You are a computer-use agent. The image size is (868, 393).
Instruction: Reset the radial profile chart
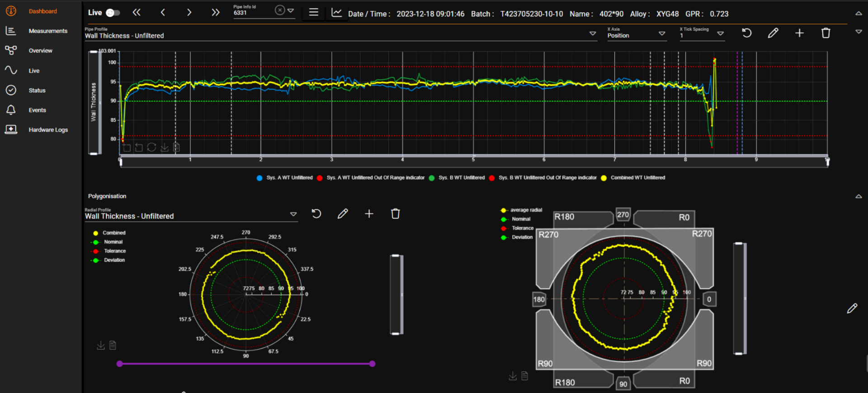[316, 213]
